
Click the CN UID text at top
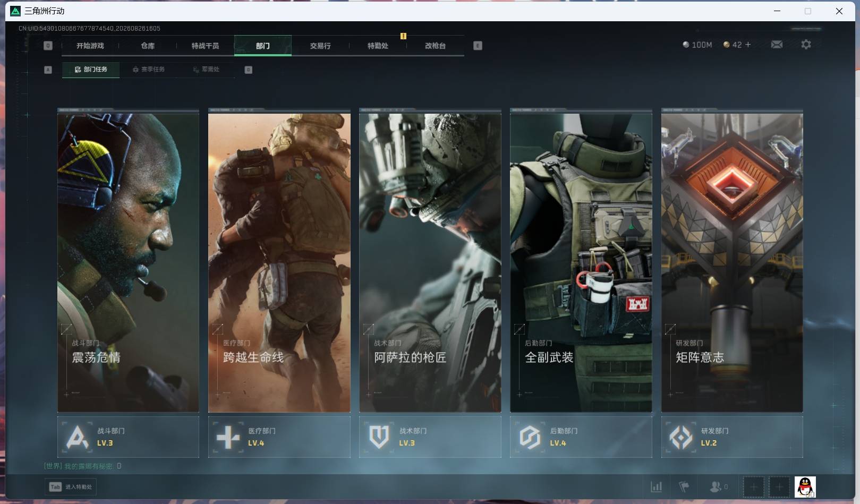[89, 28]
